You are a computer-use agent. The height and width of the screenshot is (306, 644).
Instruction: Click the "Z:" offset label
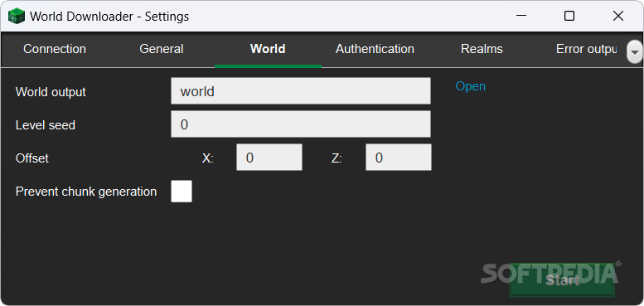click(x=337, y=158)
